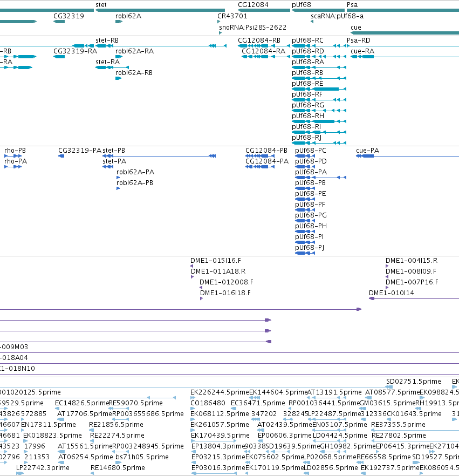This screenshot has width=459, height=476.
Task: Select RE21856.5prime EST label
Action: (x=117, y=424)
